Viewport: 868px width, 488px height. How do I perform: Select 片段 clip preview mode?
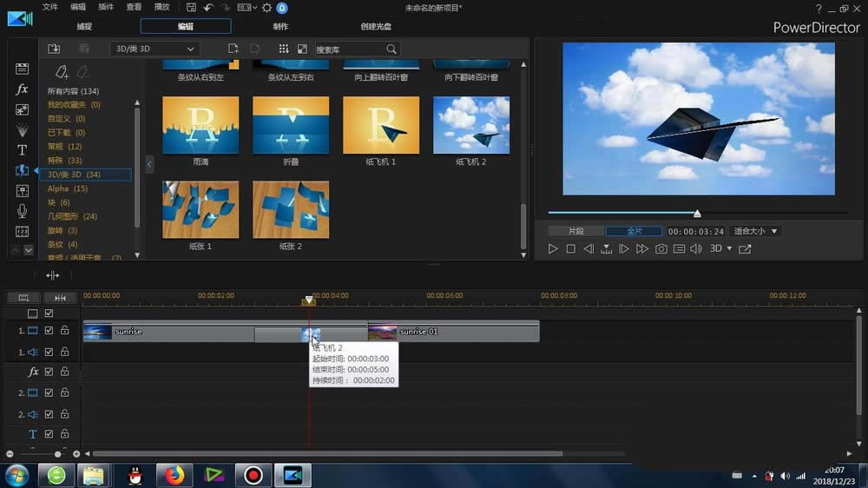tap(575, 232)
